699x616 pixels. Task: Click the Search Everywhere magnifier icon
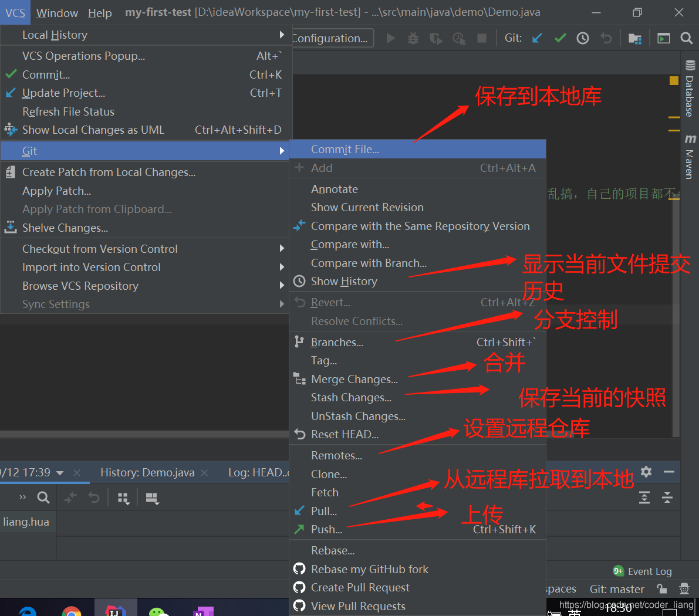point(687,38)
